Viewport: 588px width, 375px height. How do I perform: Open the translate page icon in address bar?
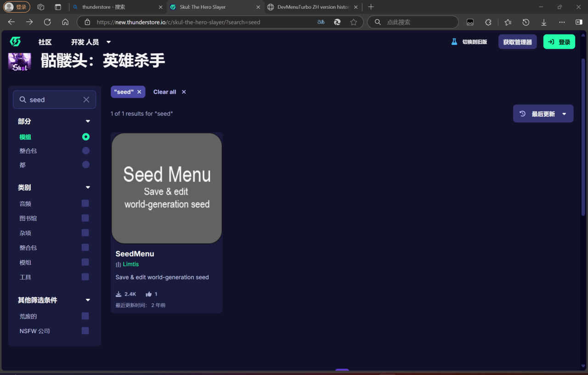(321, 22)
